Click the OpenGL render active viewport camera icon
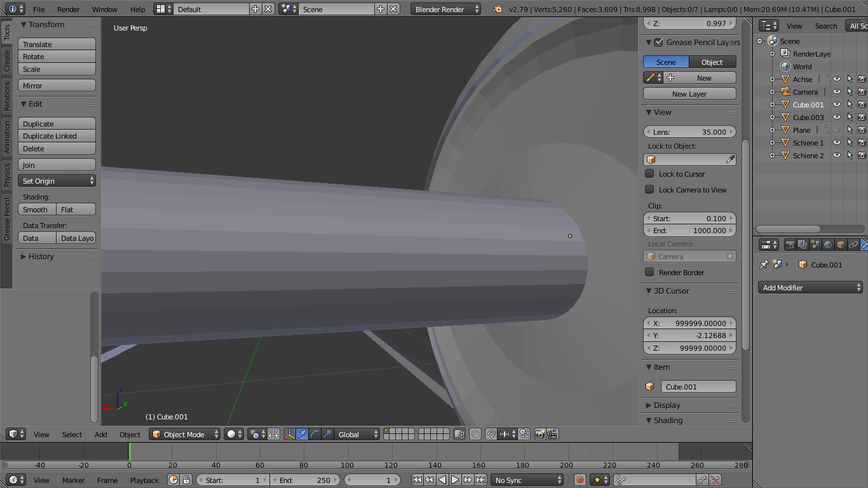This screenshot has width=868, height=488. pyautogui.click(x=539, y=435)
